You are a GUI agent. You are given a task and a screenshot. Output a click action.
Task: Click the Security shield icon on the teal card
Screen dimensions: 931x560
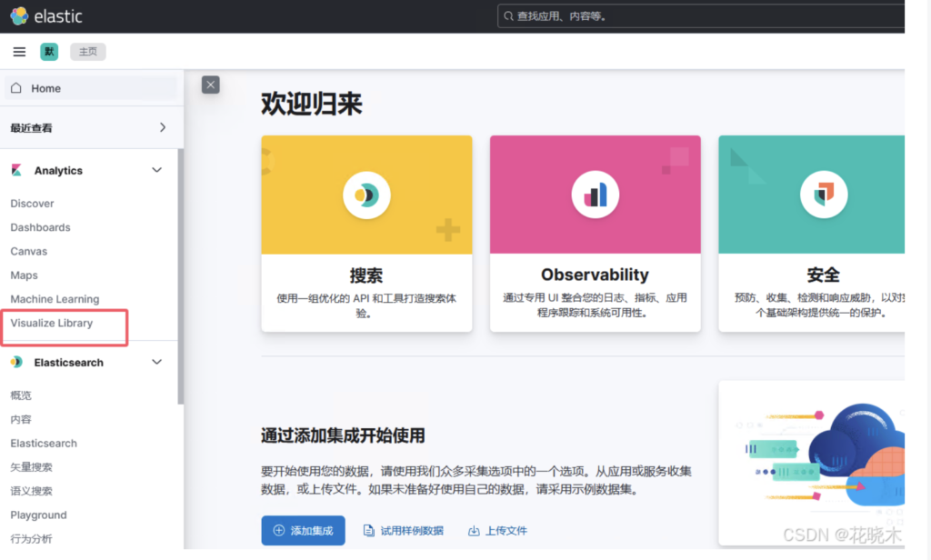[824, 195]
